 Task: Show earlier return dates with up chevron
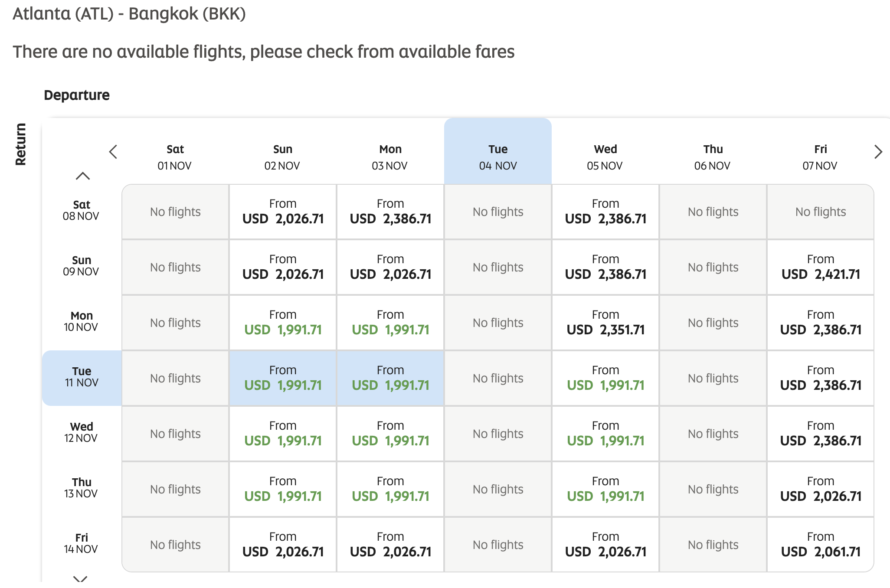coord(82,176)
